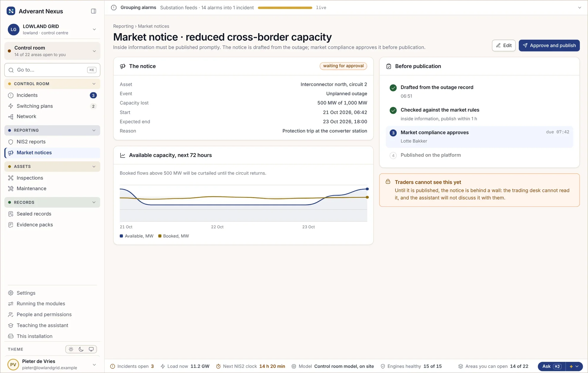The height and width of the screenshot is (373, 588).
Task: Click the Settings gear icon
Action: pyautogui.click(x=11, y=293)
